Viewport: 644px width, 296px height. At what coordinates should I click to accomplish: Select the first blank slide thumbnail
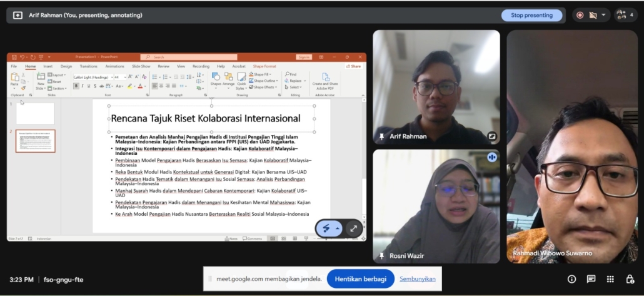[35, 113]
